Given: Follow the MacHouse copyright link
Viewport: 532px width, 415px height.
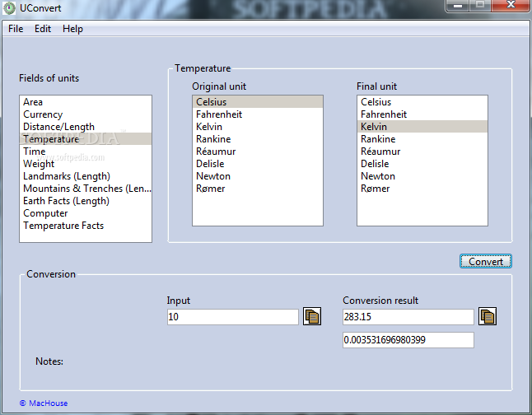Looking at the screenshot, I should pos(44,403).
